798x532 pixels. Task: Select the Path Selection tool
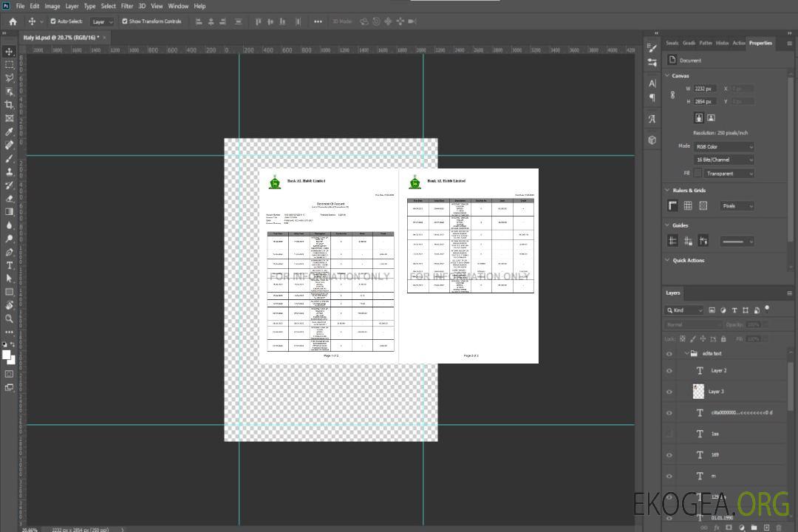[x=9, y=279]
